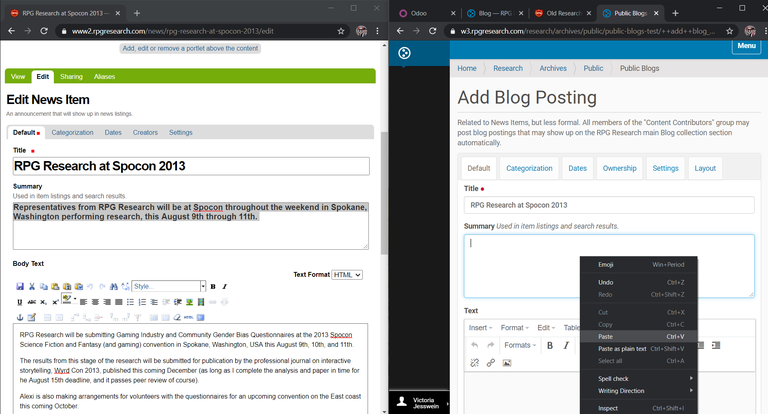The width and height of the screenshot is (768, 414).
Task: Click the Blog Posting Title input field
Action: (x=609, y=205)
